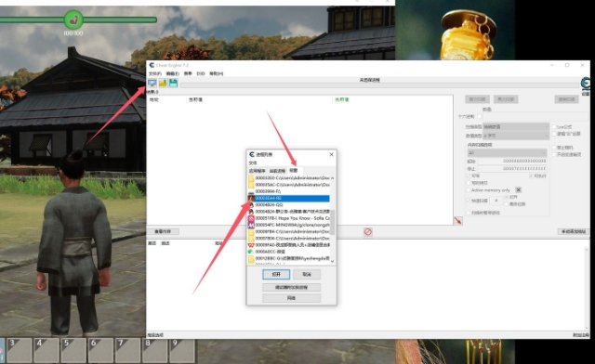Viewport: 595px width, 364px height.
Task: Click the Undo Scan button
Action: [x=567, y=99]
